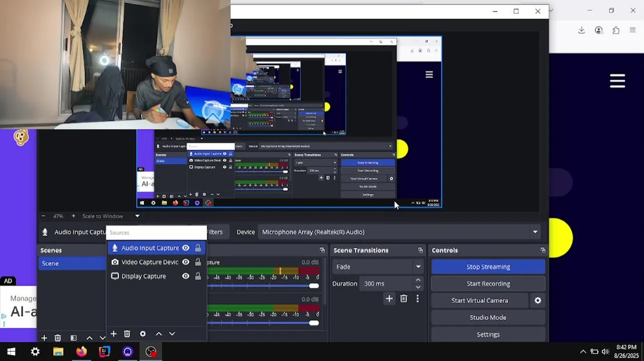Select the Scene entry in the Scenes list
The width and height of the screenshot is (644, 361).
point(72,263)
